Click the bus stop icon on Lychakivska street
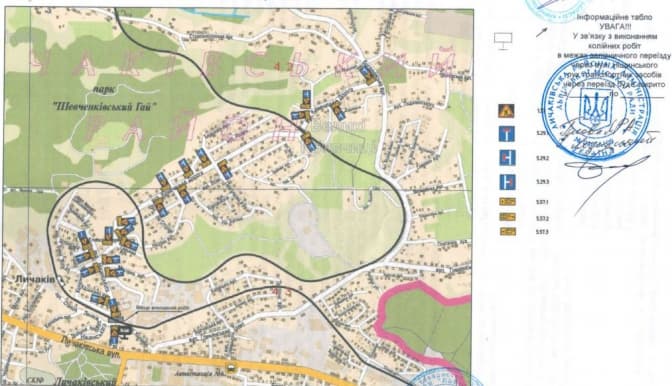This screenshot has width=672, height=386. click(x=231, y=368)
